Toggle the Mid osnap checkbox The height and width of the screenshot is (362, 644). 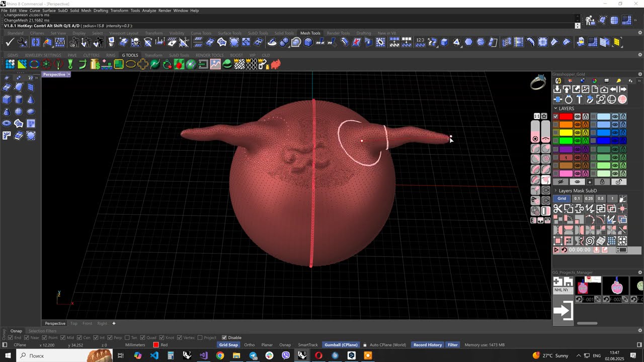point(62,338)
